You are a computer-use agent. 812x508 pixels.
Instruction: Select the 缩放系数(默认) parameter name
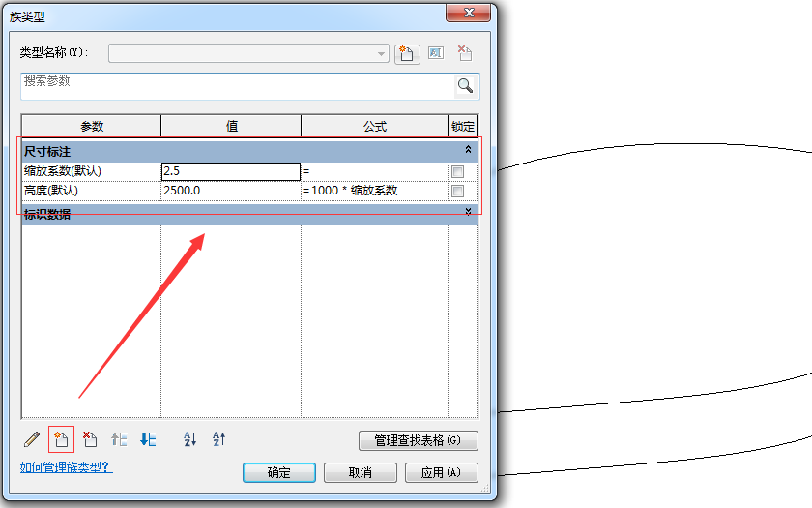(x=91, y=171)
